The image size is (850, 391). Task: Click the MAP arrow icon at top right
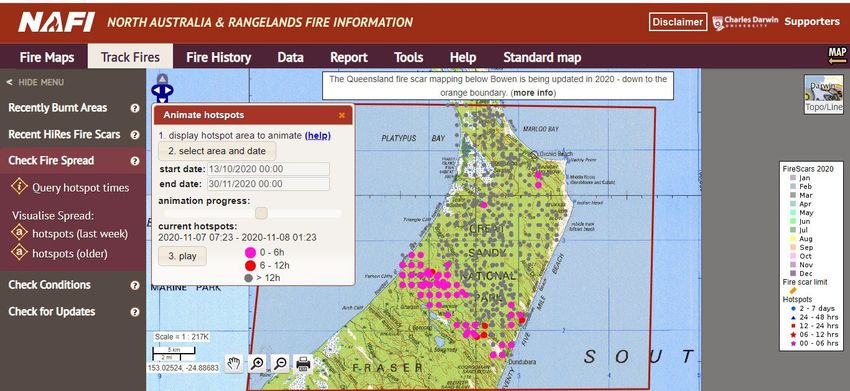tap(837, 56)
